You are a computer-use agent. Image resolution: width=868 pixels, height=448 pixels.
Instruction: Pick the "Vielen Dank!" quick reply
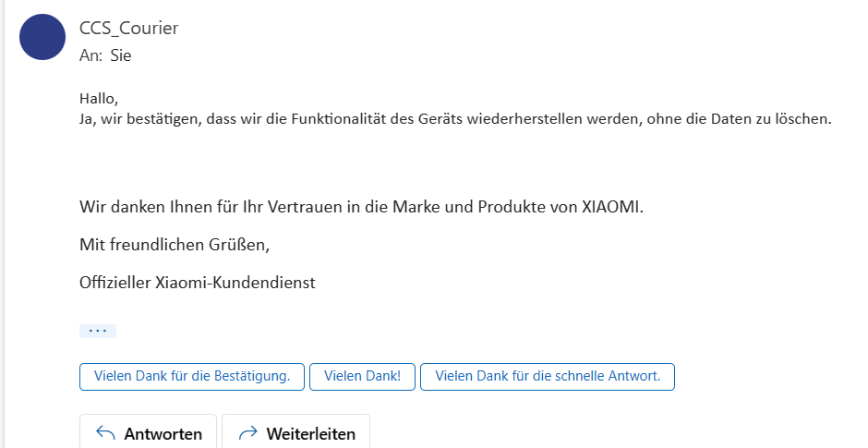(362, 377)
